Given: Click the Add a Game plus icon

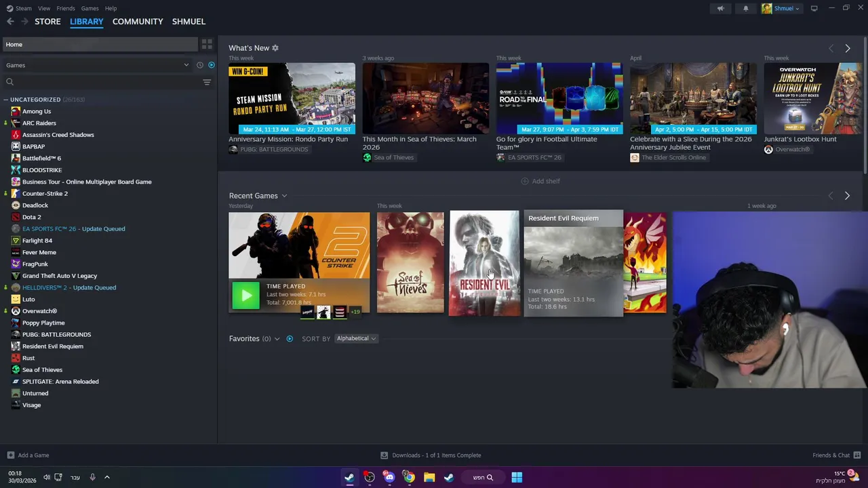Looking at the screenshot, I should [x=10, y=455].
